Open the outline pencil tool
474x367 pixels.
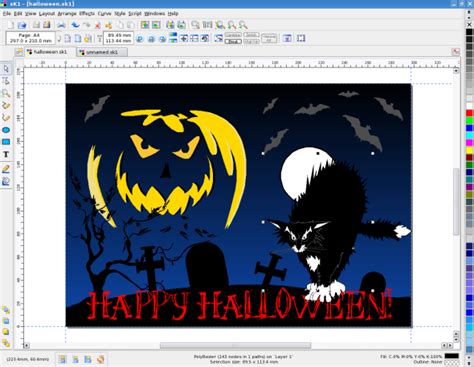[x=6, y=169]
